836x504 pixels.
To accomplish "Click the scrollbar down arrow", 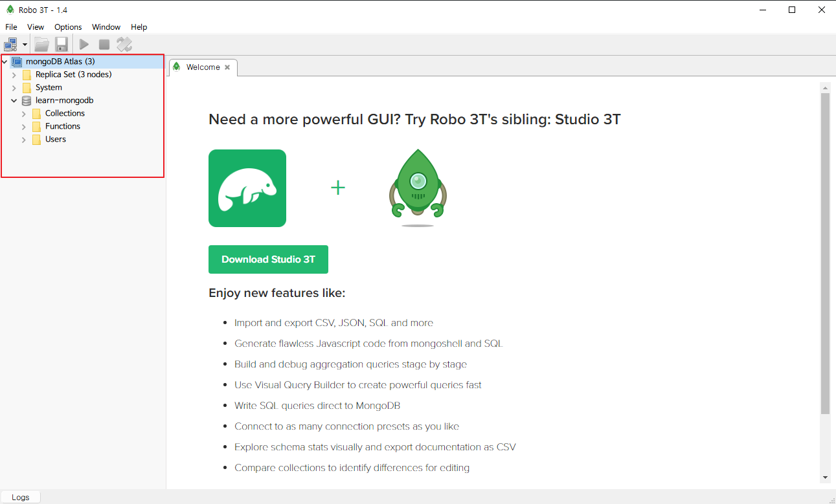I will (x=825, y=477).
